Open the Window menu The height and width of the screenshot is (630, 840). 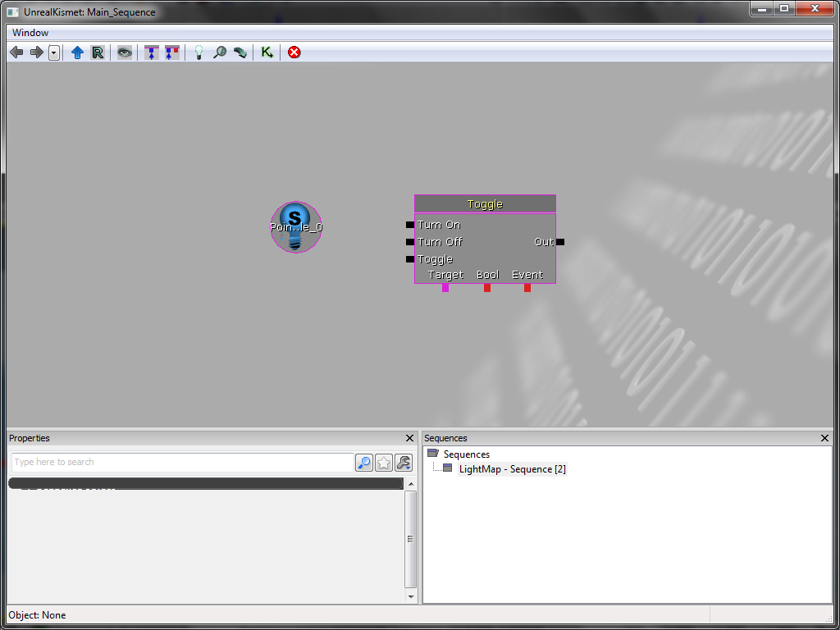[x=30, y=33]
